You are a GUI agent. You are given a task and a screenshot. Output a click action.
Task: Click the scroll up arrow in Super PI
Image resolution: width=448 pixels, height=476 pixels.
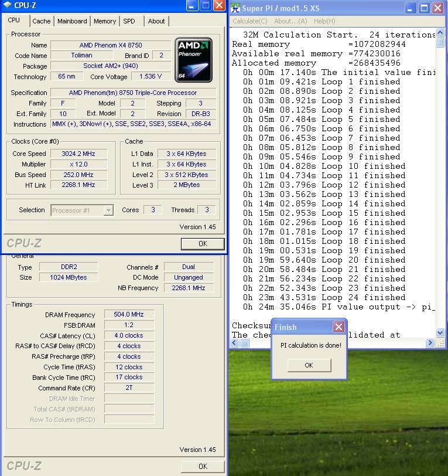pos(440,32)
